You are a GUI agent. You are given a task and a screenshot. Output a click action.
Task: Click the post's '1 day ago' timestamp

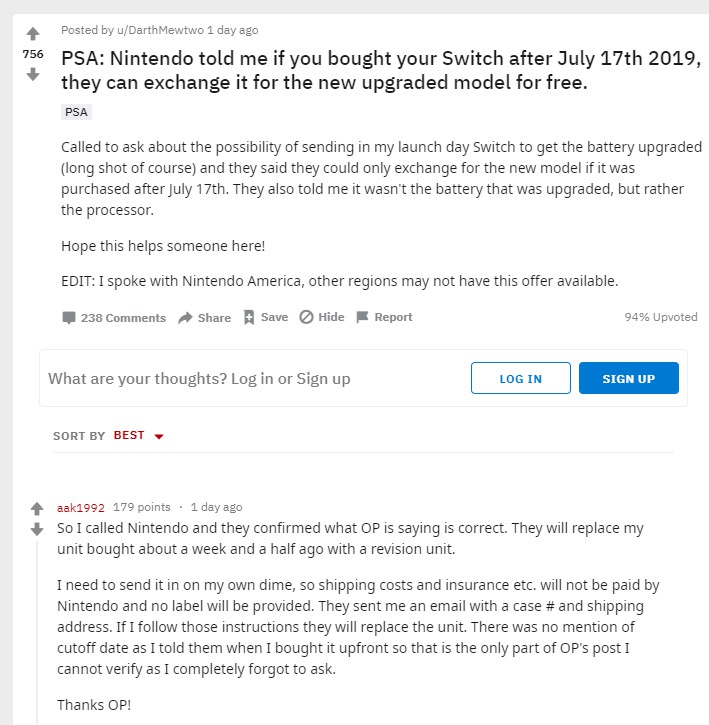(x=232, y=30)
